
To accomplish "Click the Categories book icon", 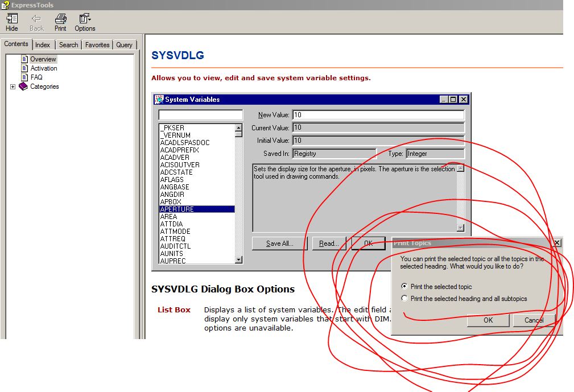I will (x=23, y=86).
